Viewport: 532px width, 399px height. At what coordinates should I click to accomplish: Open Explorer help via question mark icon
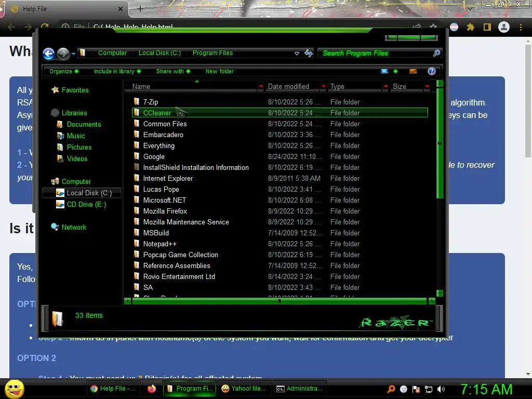click(x=432, y=71)
